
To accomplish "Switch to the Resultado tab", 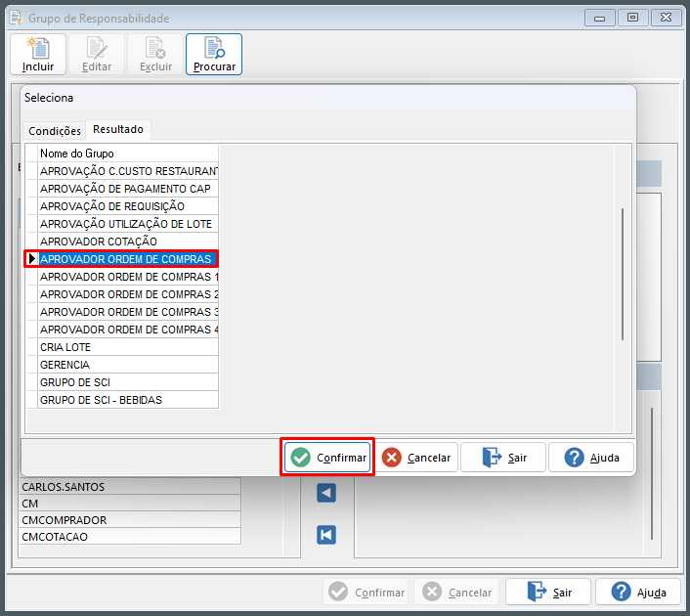I will pyautogui.click(x=118, y=129).
